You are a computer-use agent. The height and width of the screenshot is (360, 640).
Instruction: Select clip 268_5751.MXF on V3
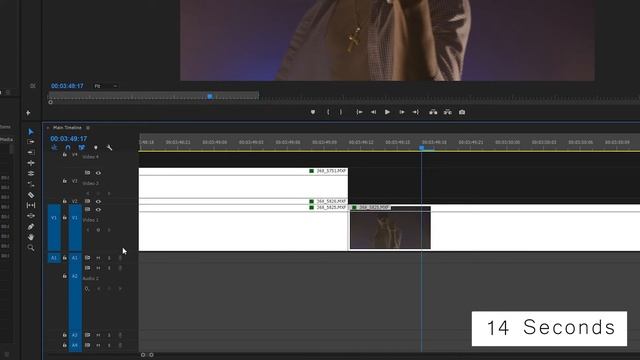(x=243, y=182)
